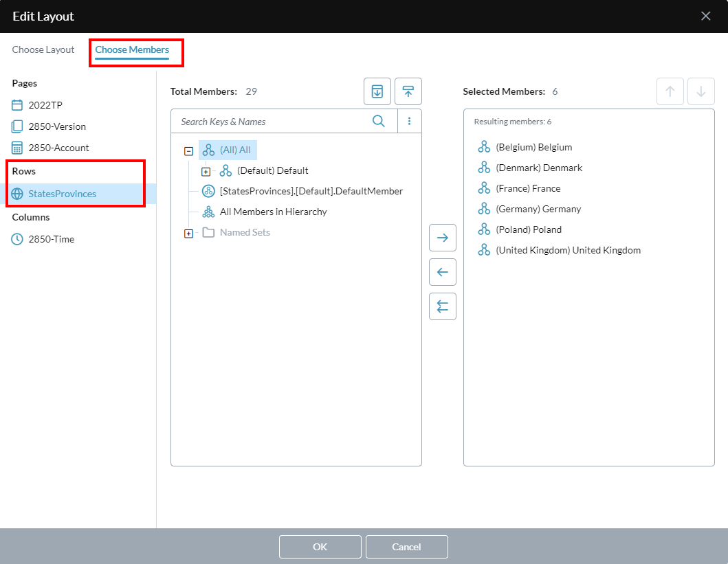This screenshot has width=728, height=564.
Task: Select (Germany) Germany in selected members
Action: pyautogui.click(x=538, y=209)
